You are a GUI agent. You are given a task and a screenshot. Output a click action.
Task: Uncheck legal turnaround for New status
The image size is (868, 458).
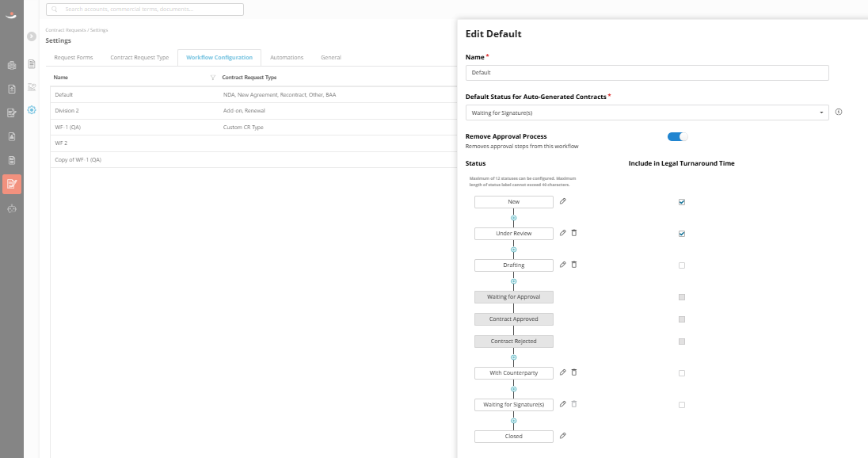point(681,202)
